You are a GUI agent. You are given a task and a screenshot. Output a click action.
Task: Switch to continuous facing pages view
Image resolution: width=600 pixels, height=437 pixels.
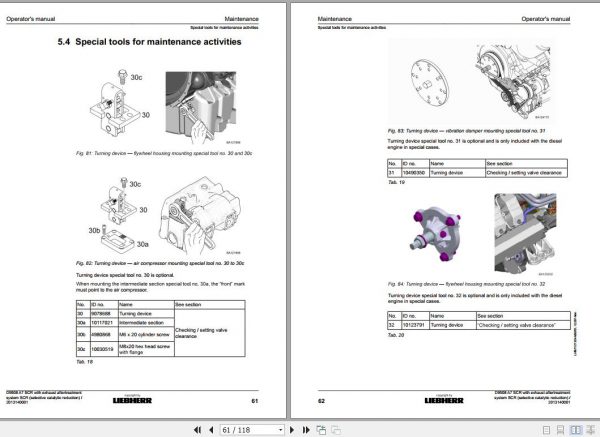[590, 430]
